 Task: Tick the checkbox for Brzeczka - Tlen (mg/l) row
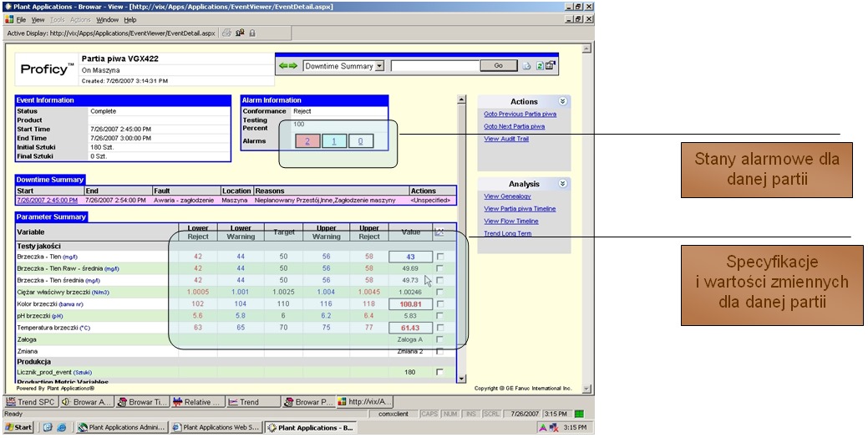pos(439,257)
